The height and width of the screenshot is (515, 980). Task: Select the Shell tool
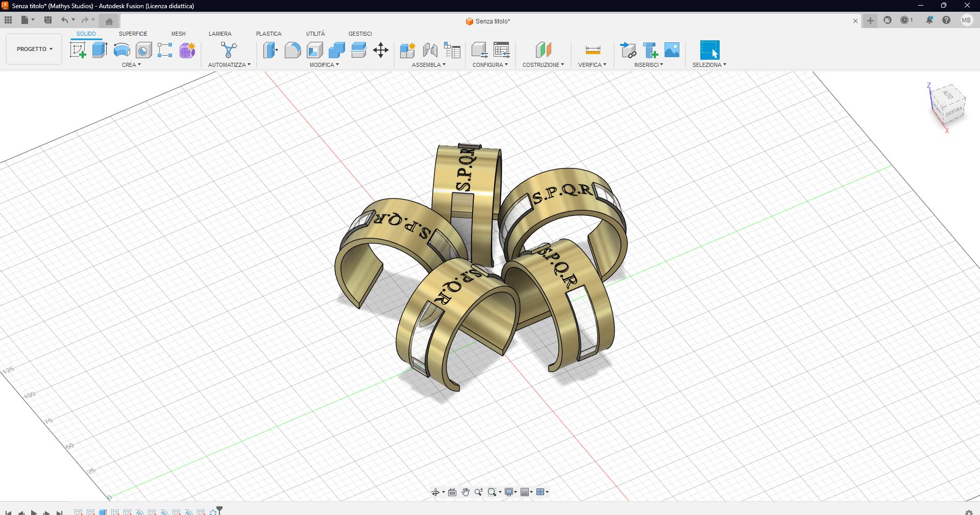click(x=315, y=50)
